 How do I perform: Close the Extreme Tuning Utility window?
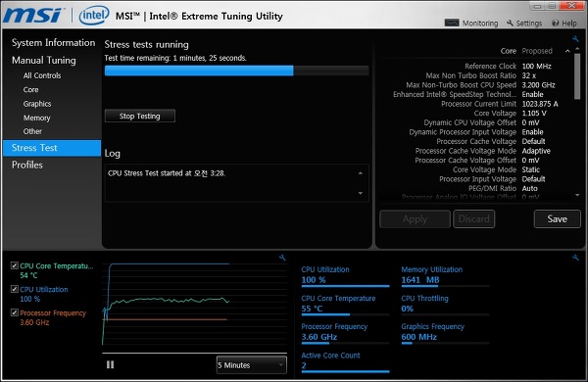coord(572,5)
